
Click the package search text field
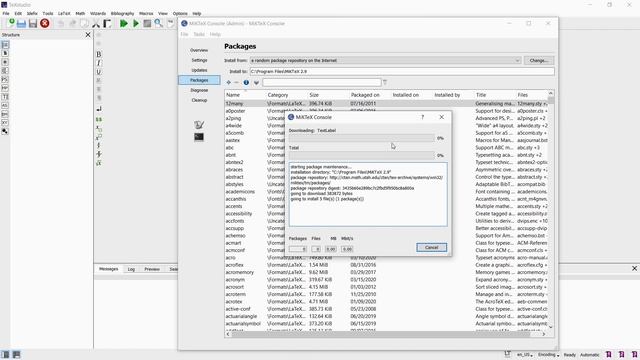(x=322, y=82)
